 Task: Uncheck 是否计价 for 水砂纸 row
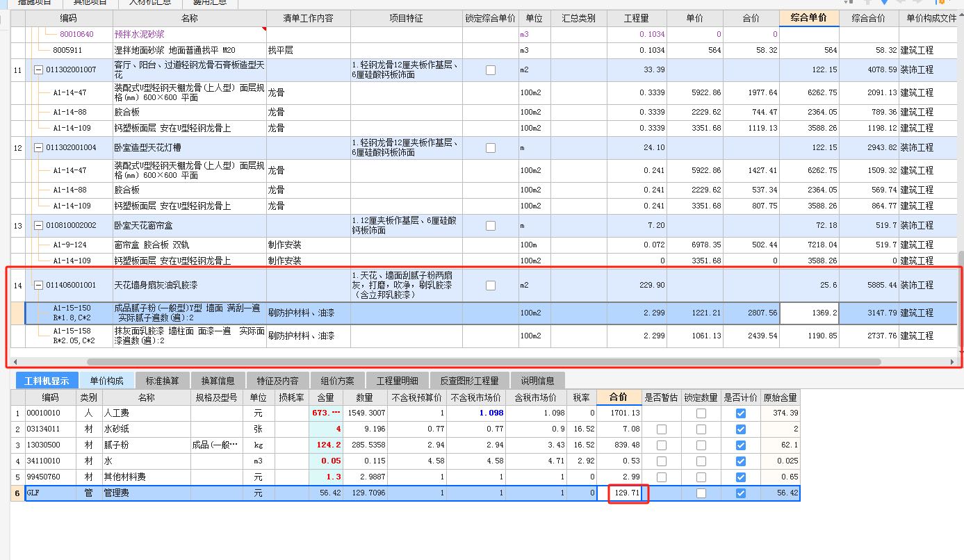tap(740, 429)
